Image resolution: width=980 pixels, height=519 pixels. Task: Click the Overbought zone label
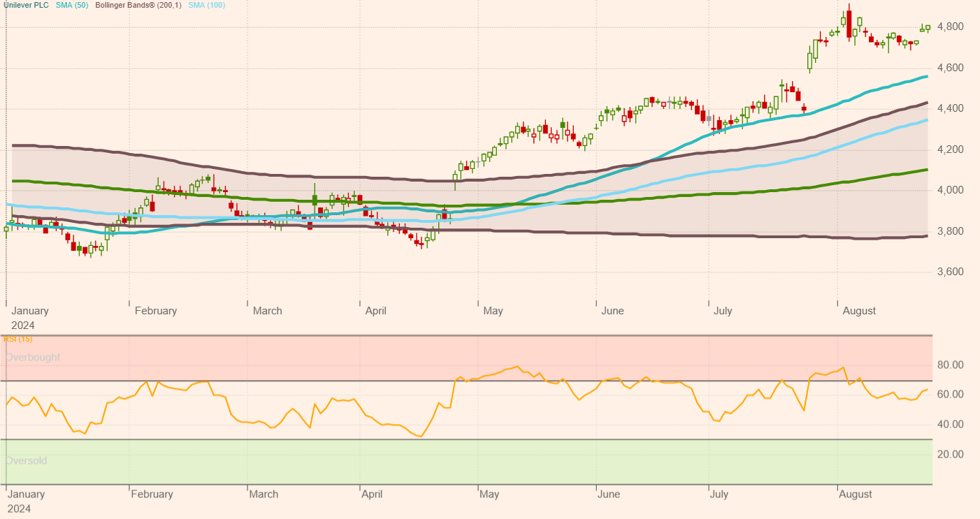pyautogui.click(x=33, y=357)
